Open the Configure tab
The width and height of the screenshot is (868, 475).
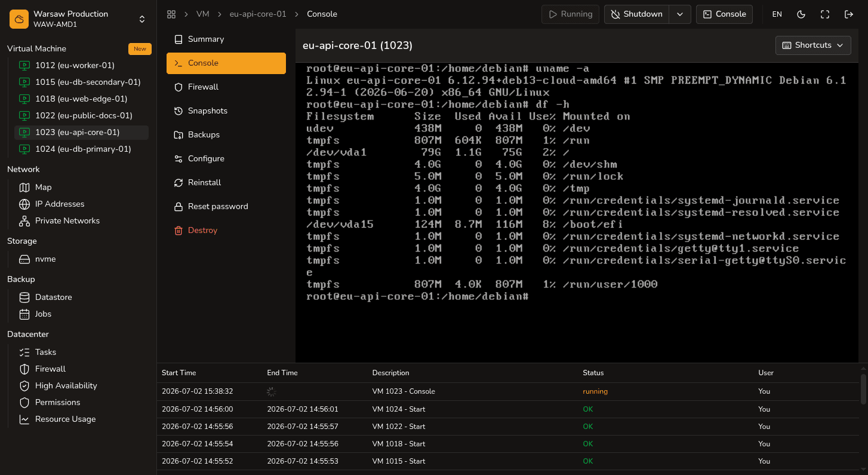click(x=226, y=158)
